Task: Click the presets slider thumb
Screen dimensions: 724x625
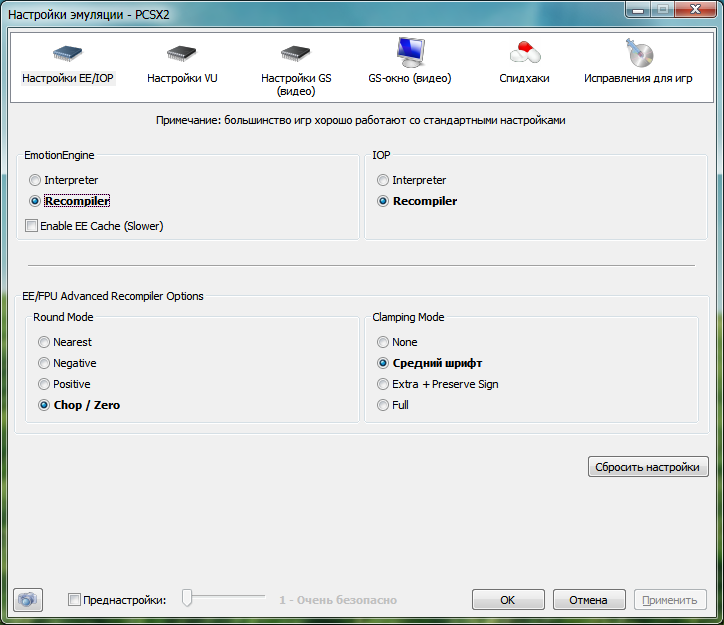Action: [x=187, y=597]
